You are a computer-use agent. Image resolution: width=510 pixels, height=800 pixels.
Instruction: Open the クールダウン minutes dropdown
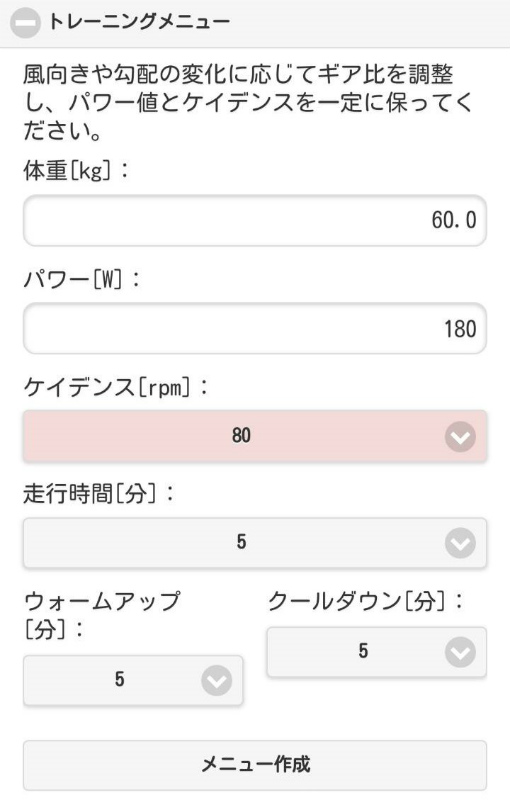click(377, 652)
